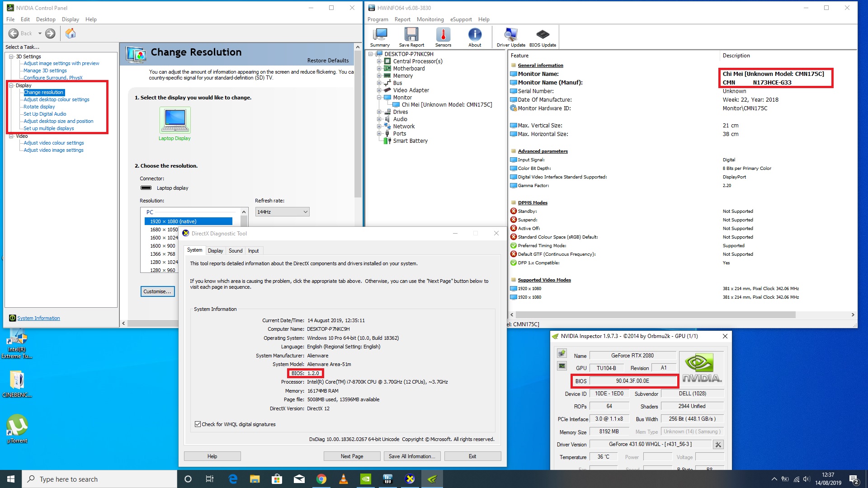Click Customise button in Change Resolution
Screen dimensions: 868x488
pyautogui.click(x=157, y=291)
